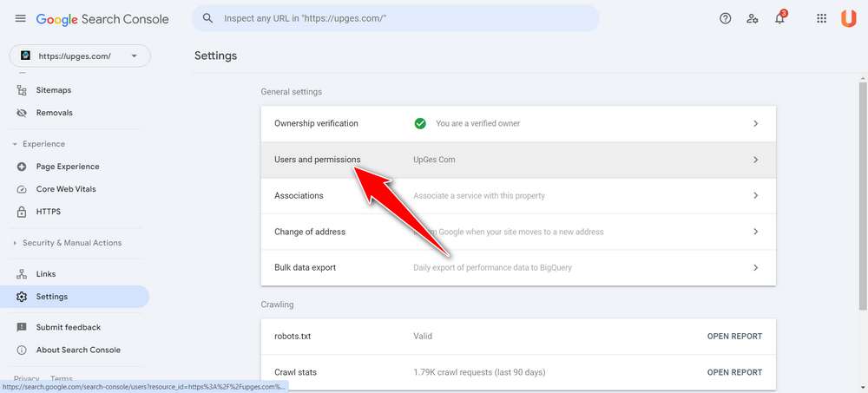
Task: Open About Search Console
Action: pyautogui.click(x=78, y=350)
